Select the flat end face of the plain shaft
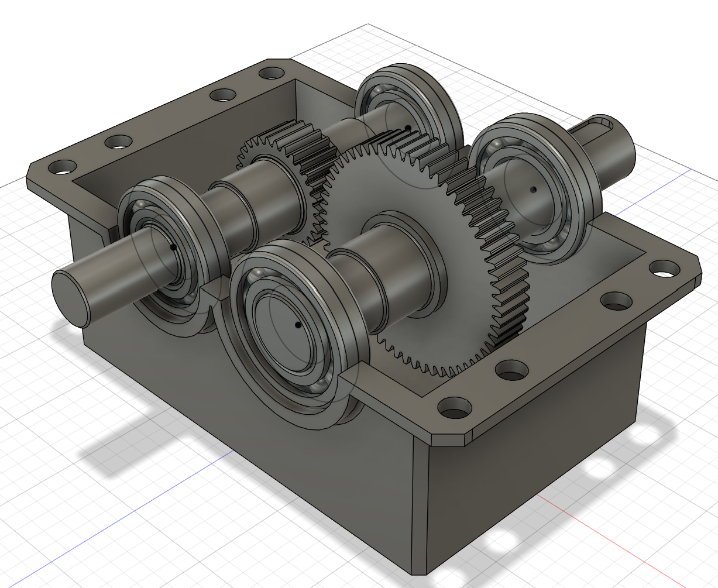This screenshot has width=718, height=588. 71,298
